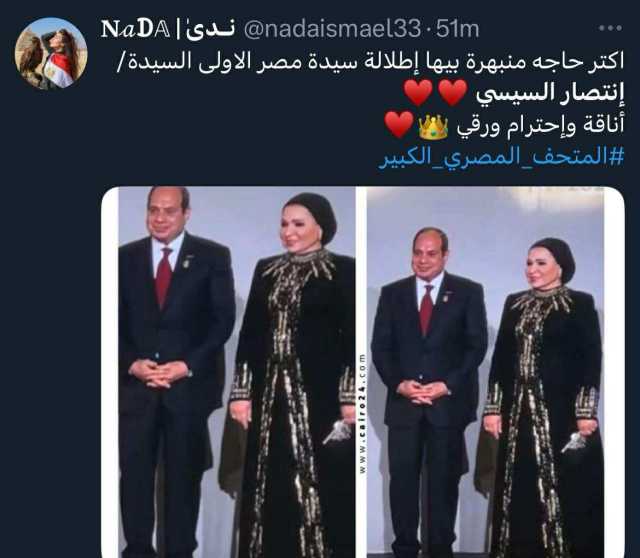Viewport: 640px width, 558px height.
Task: Open the three-dot more options menu
Action: (610, 29)
